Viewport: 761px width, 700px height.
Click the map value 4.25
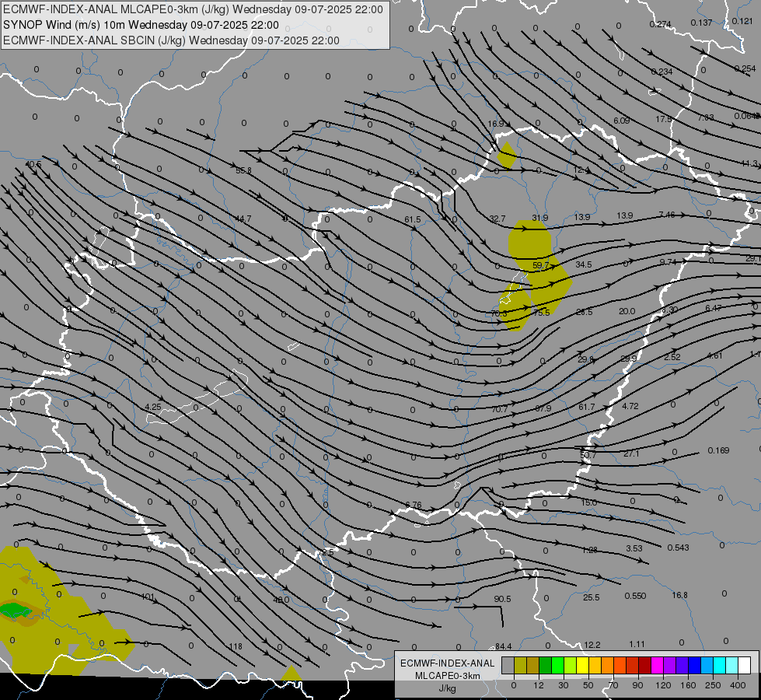[x=153, y=407]
